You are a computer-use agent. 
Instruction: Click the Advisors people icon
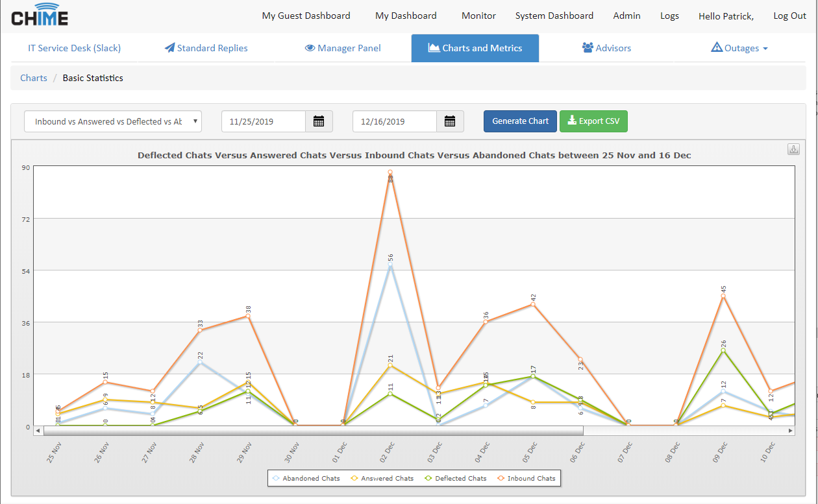(x=588, y=48)
